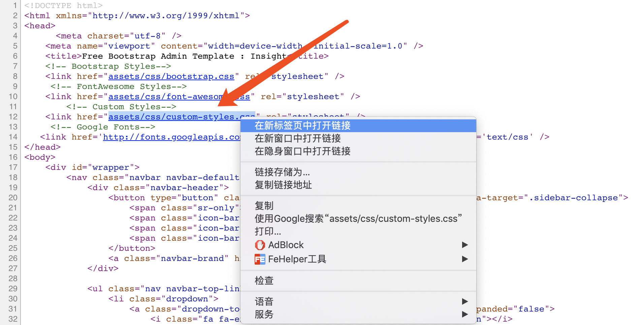Select 复制链接地址 menu entry

358,185
